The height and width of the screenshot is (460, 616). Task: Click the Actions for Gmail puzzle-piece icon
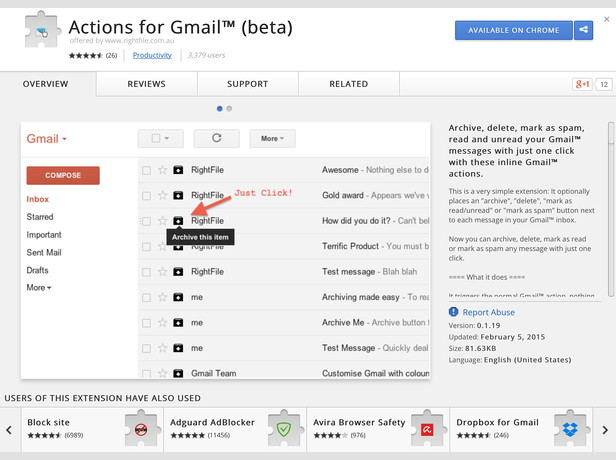click(42, 30)
